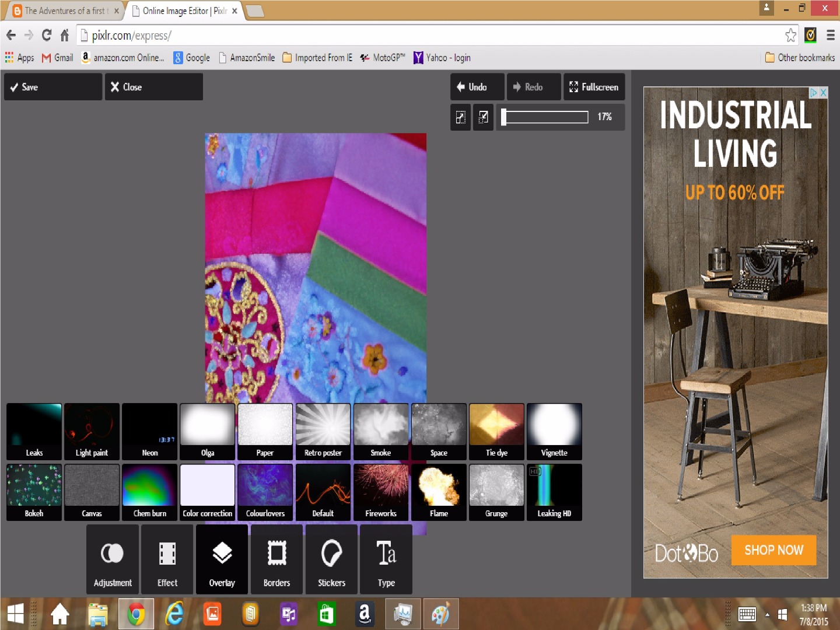Click the Save button

53,87
